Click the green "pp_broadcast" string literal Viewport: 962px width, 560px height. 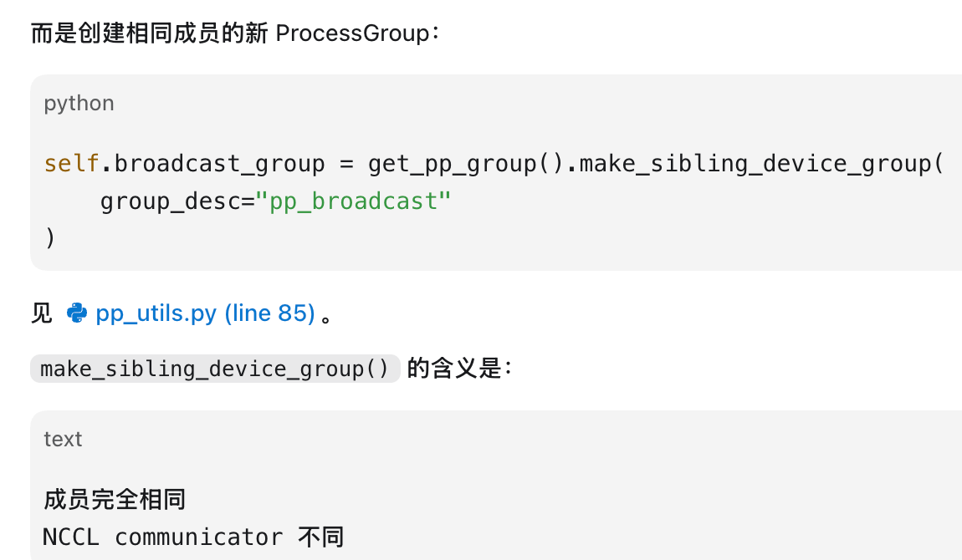[353, 201]
